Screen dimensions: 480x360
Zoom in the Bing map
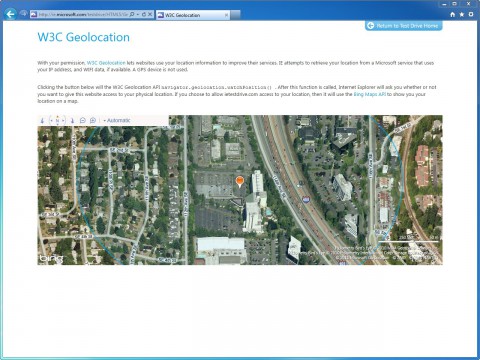coord(93,120)
